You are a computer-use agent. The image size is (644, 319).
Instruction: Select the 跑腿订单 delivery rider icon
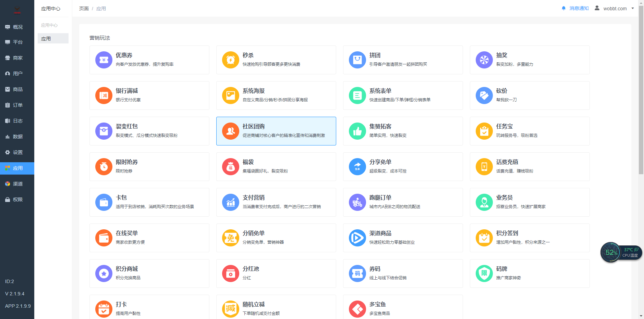(x=357, y=202)
